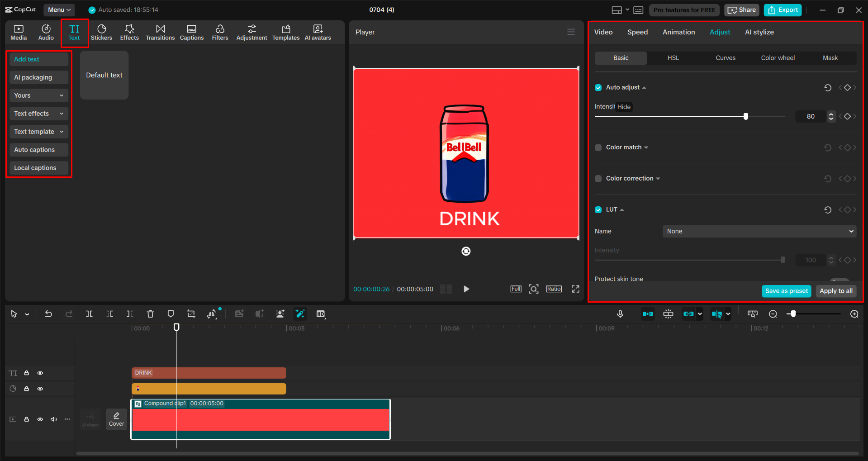The image size is (868, 461).
Task: Select the Default text thumbnail
Action: pyautogui.click(x=104, y=75)
